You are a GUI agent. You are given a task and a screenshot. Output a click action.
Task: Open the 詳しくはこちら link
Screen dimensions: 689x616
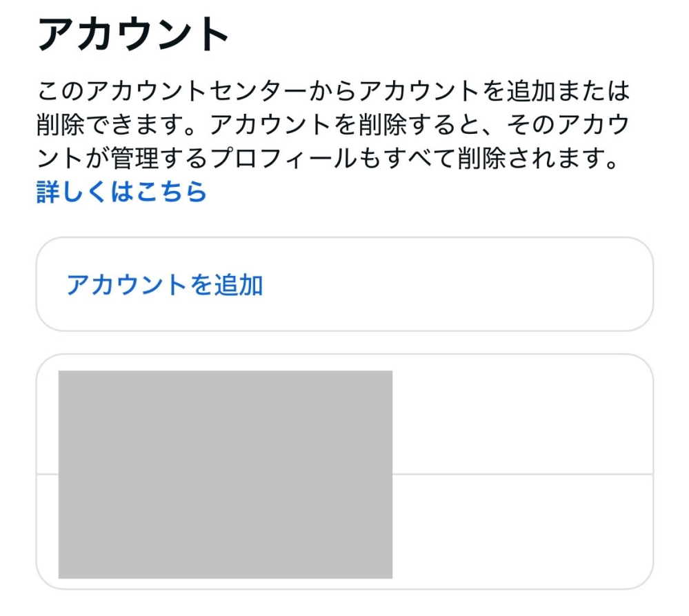(x=121, y=192)
